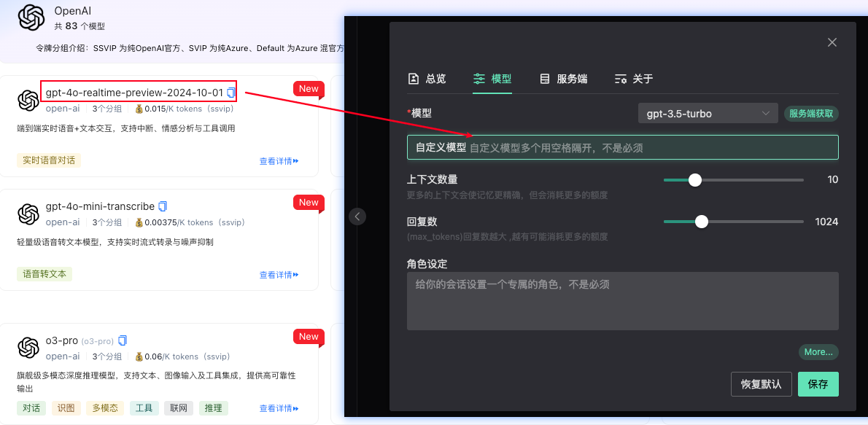
Task: Open the gpt-3.5-turbo model dropdown
Action: coord(708,114)
